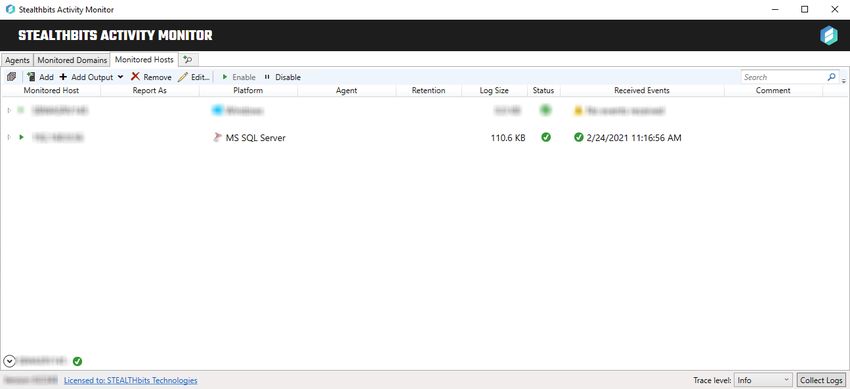Click the Agent column header
Screen dimensions: 850x389
[346, 90]
